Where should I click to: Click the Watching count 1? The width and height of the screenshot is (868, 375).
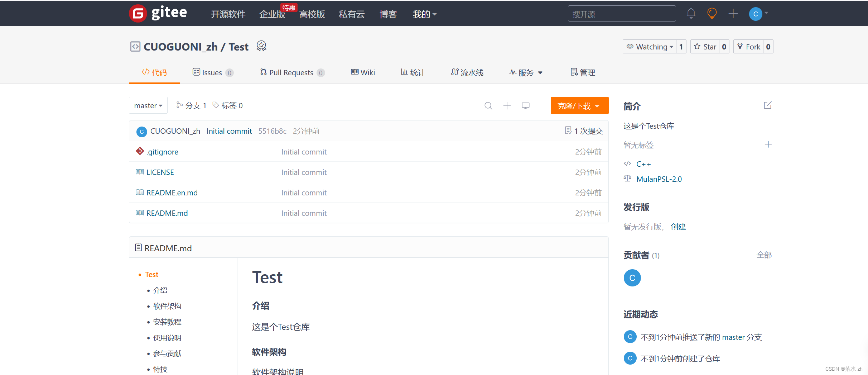click(681, 47)
